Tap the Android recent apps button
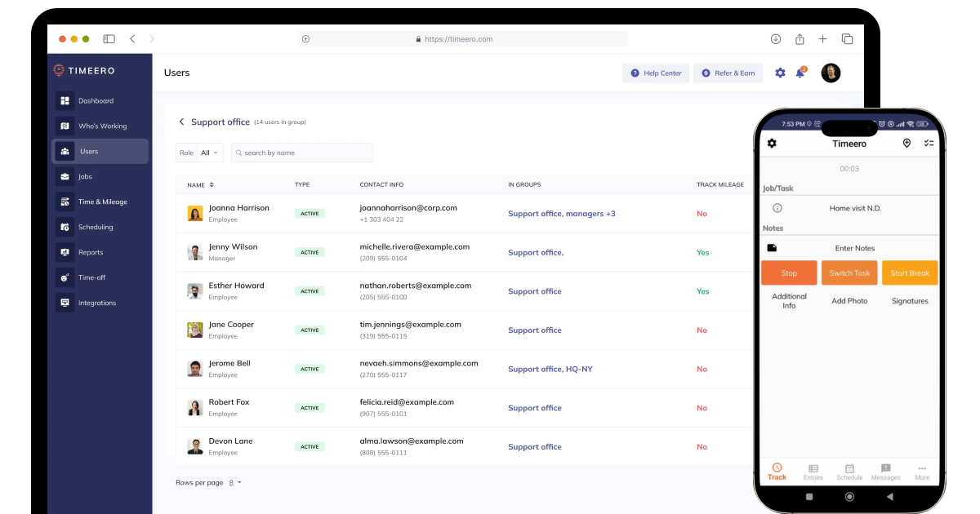Screen dimensions: 980x514 (x=809, y=496)
